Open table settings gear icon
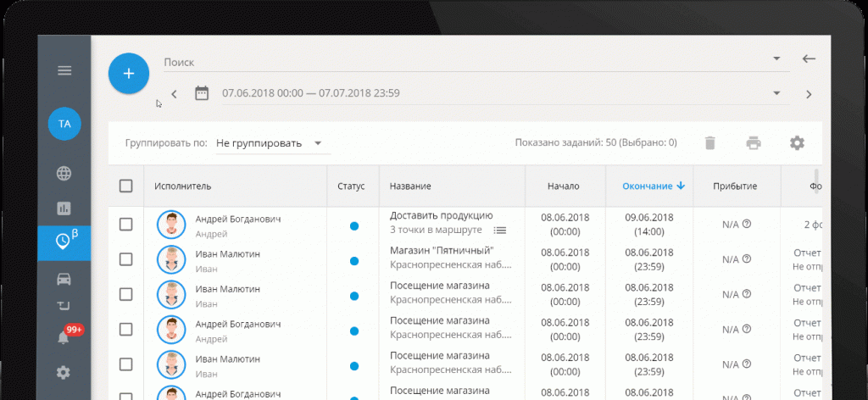The image size is (868, 400). 797,143
